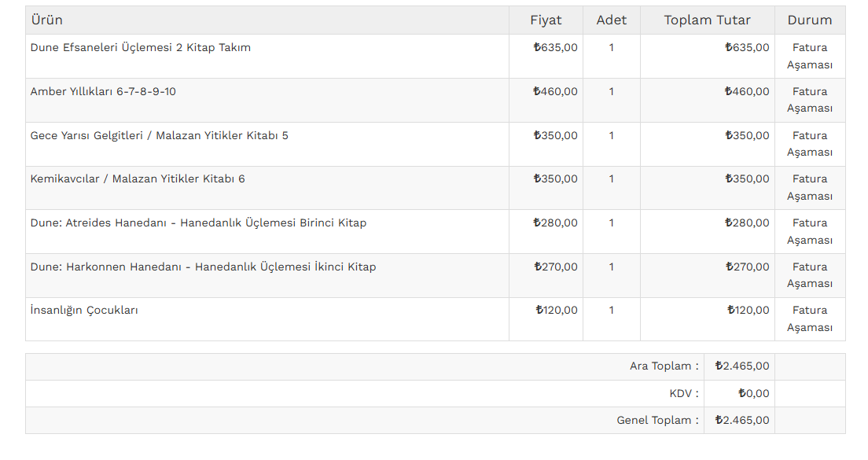This screenshot has width=868, height=460.
Task: Click the ₺460,00 price of Amber Yıllıkları
Action: pos(555,92)
